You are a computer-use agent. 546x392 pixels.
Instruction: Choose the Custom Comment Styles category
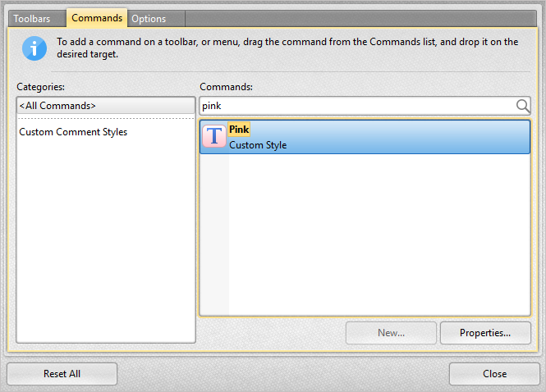[x=73, y=132]
